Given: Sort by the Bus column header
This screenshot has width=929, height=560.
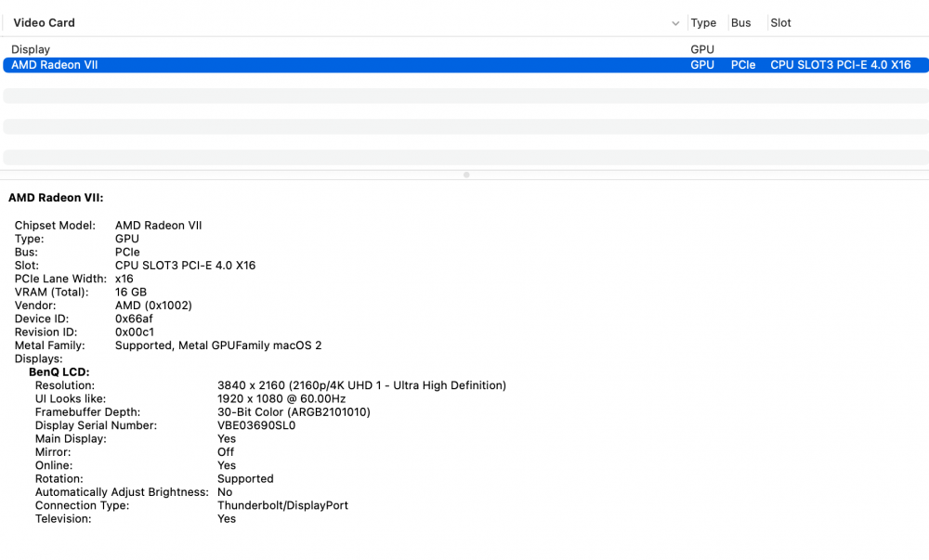Looking at the screenshot, I should coord(740,22).
